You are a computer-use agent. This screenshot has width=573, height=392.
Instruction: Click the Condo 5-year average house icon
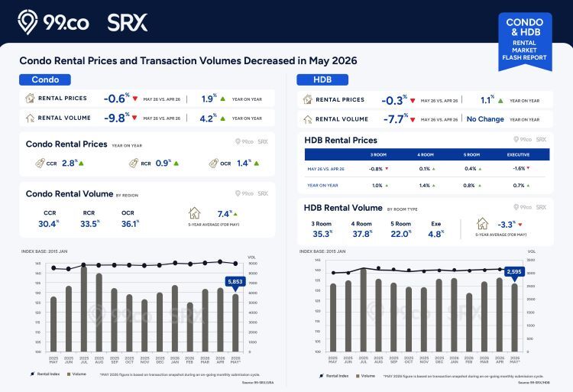[x=194, y=213]
